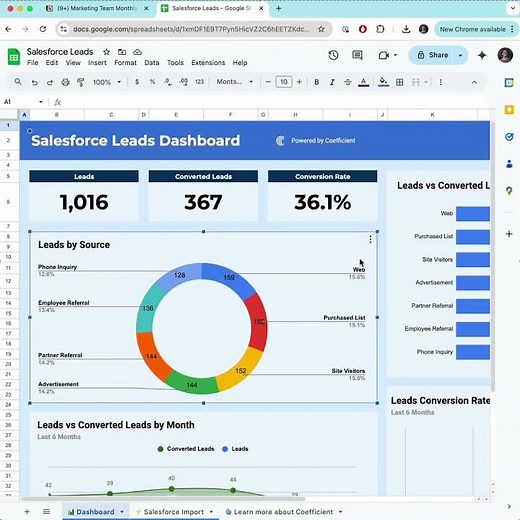Open the Extensions menu
520x520 pixels.
[208, 63]
